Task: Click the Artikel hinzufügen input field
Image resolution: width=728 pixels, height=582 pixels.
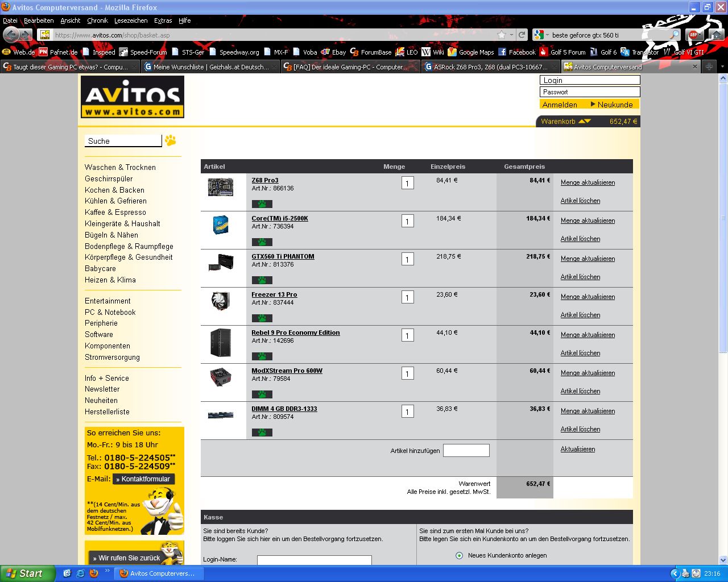Action: pos(466,451)
